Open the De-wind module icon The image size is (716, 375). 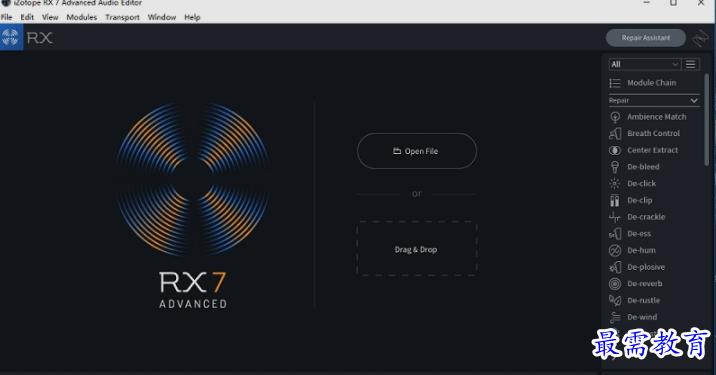click(615, 317)
